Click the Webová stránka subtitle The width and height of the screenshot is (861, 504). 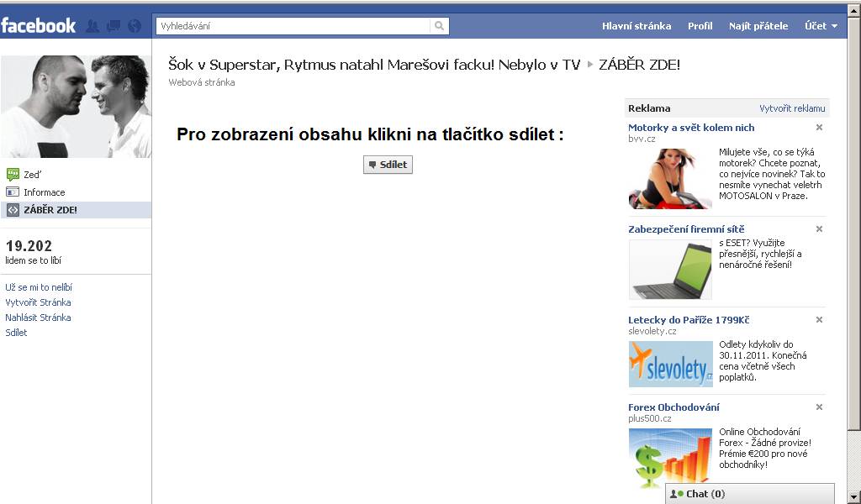click(202, 82)
